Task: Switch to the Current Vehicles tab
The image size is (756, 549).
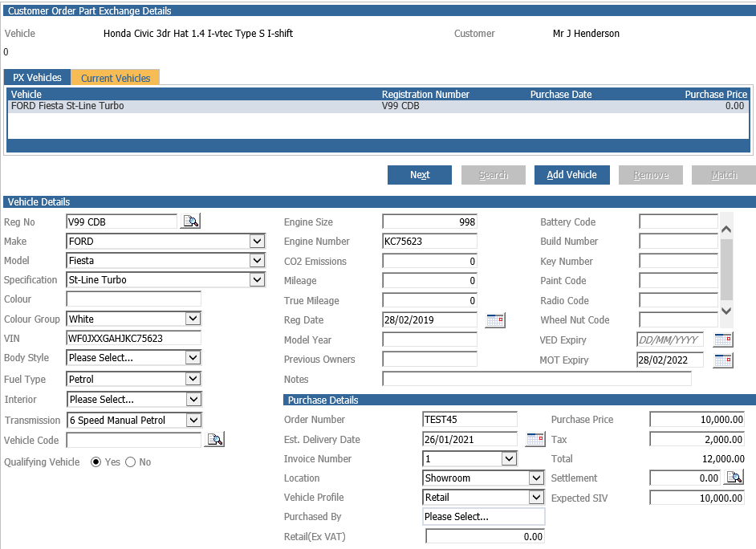Action: pyautogui.click(x=116, y=78)
